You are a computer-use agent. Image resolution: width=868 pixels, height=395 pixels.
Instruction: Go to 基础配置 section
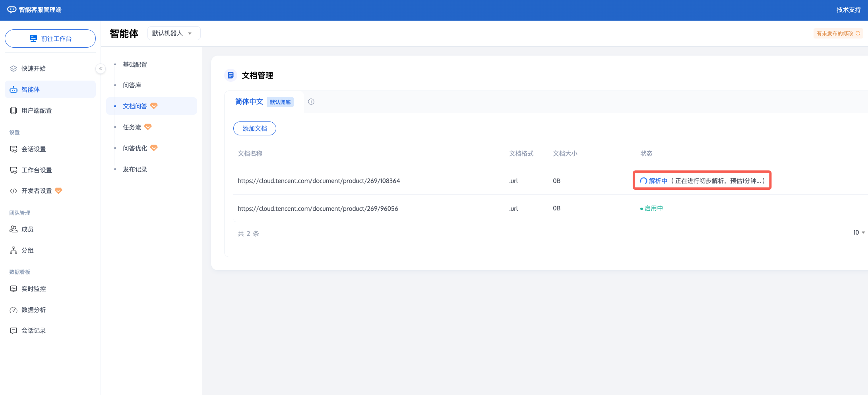135,65
